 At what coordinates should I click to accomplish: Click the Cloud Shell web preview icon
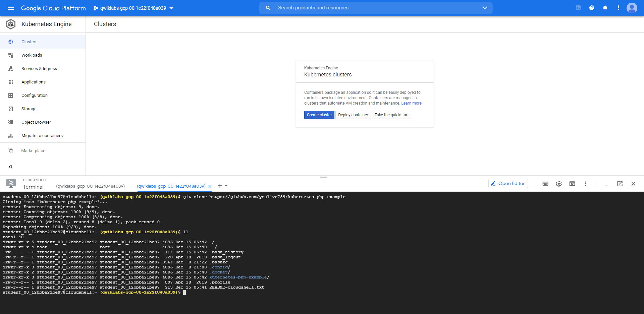[x=572, y=184]
